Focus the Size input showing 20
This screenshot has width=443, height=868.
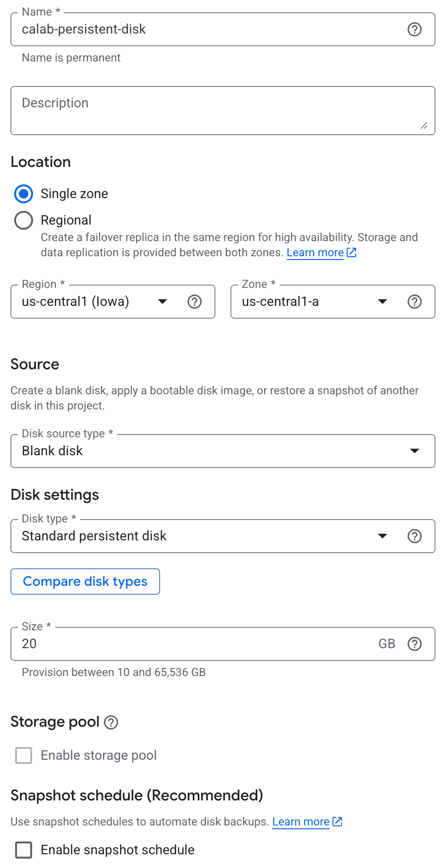click(x=189, y=644)
